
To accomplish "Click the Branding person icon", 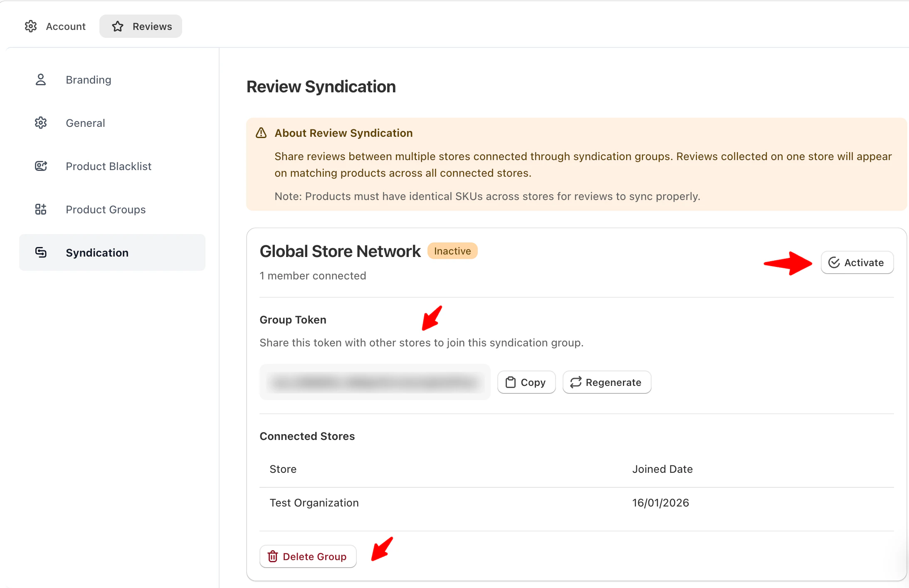I will tap(41, 79).
